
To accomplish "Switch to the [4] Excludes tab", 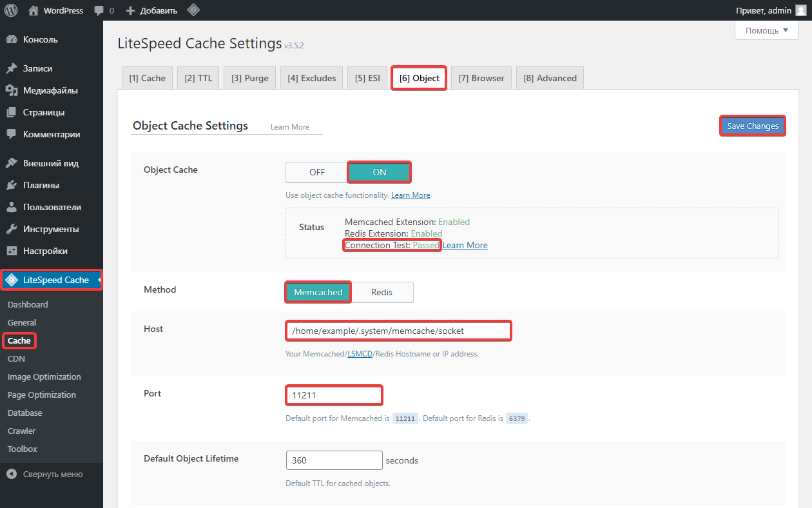I will click(312, 78).
